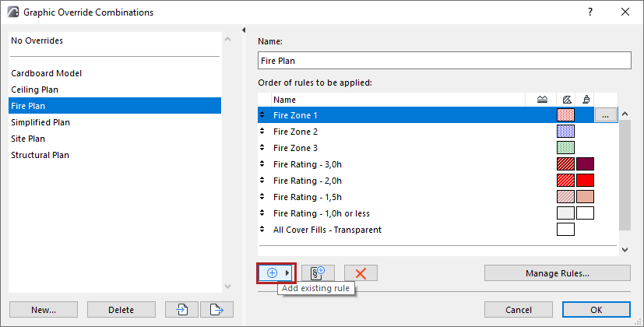Click the fill swatch for Fire Zone 2
Viewport: 644px width, 327px height.
tap(565, 132)
